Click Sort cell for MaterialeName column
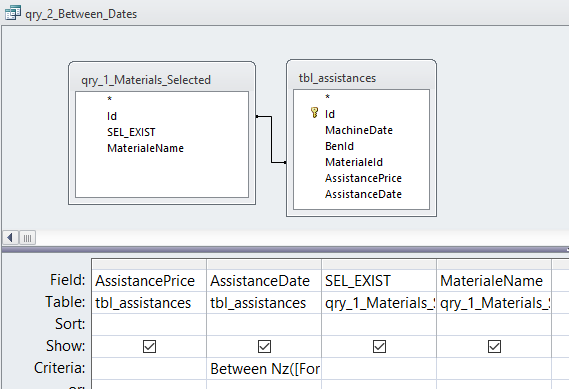This screenshot has height=389, width=569. pos(494,324)
